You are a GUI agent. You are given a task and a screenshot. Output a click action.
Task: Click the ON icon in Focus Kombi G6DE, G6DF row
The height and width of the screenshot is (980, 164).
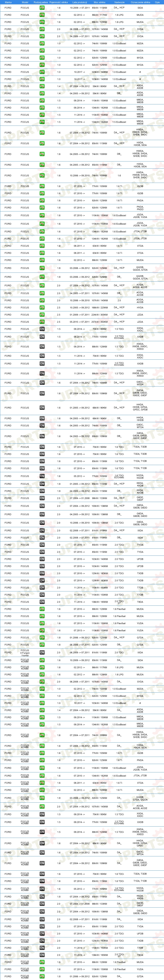(42, 904)
